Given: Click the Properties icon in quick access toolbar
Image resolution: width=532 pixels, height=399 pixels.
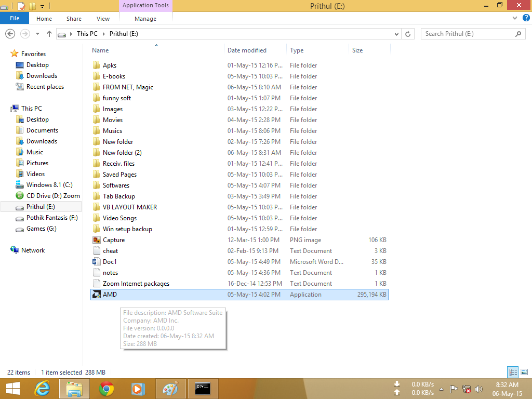Looking at the screenshot, I should point(21,6).
